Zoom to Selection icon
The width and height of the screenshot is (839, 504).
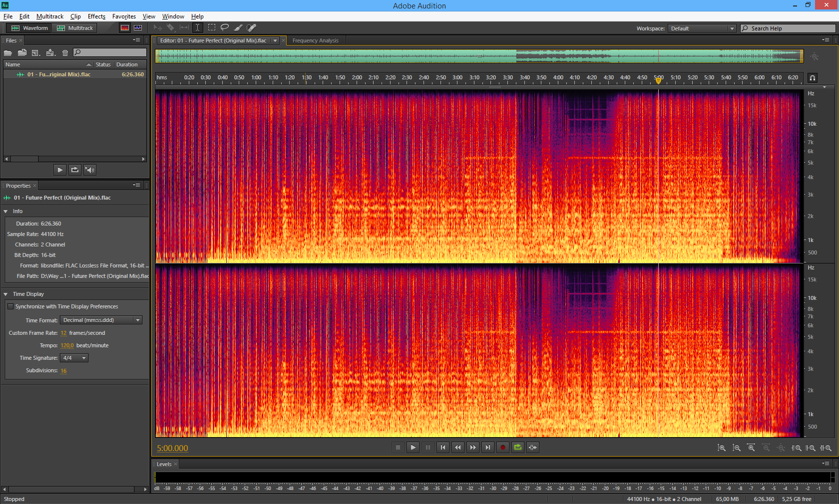point(826,448)
